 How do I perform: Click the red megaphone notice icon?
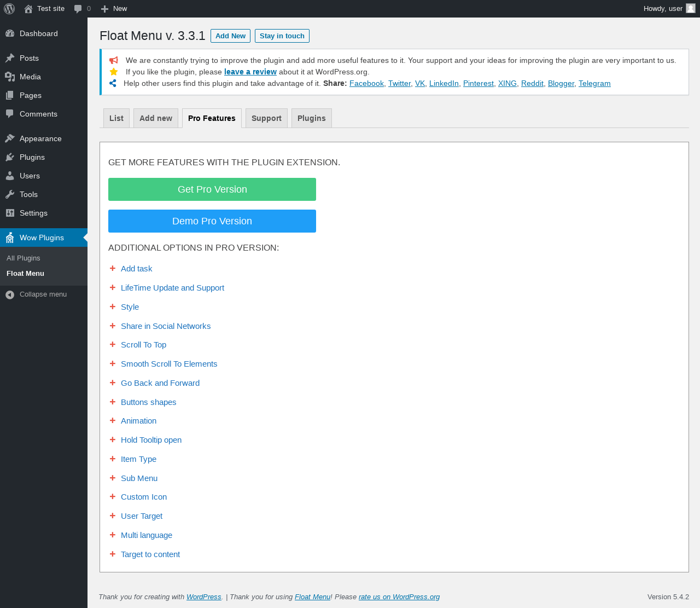pyautogui.click(x=114, y=60)
